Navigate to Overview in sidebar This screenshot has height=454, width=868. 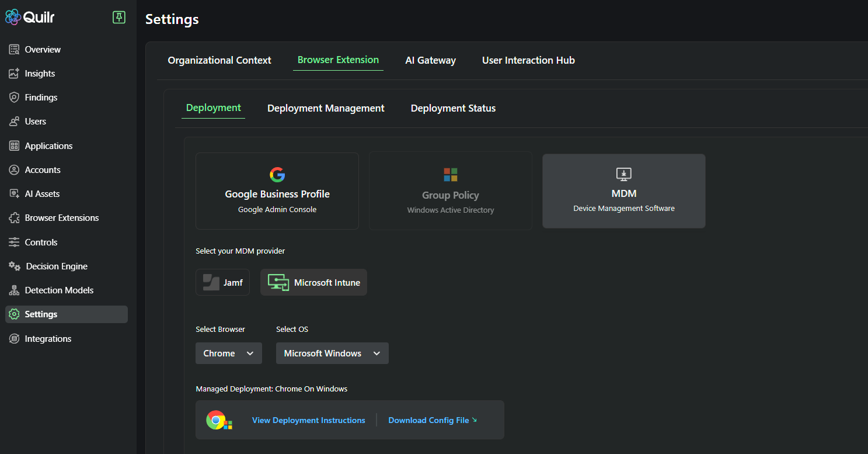click(67, 50)
